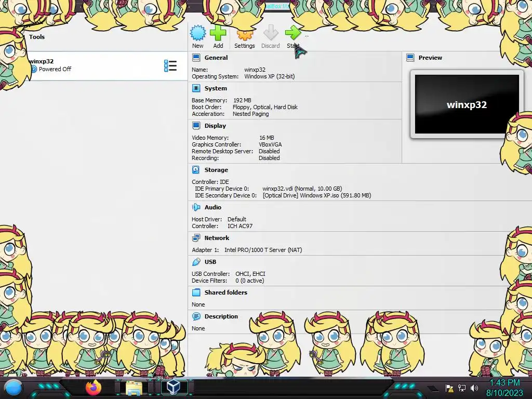Viewport: 532px width, 399px height.
Task: Click the Display section monitor icon
Action: [196, 126]
